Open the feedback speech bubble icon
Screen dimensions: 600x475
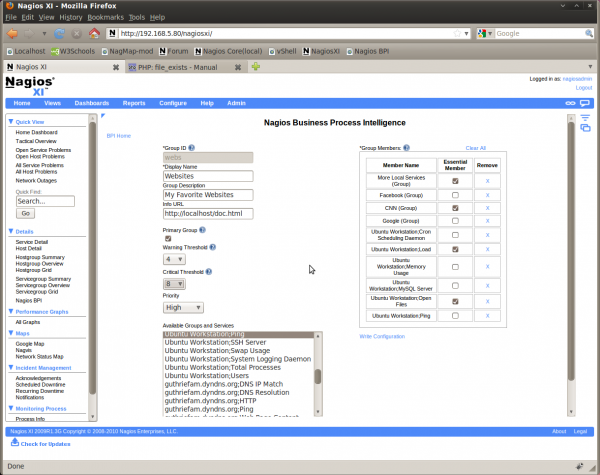coord(585,103)
